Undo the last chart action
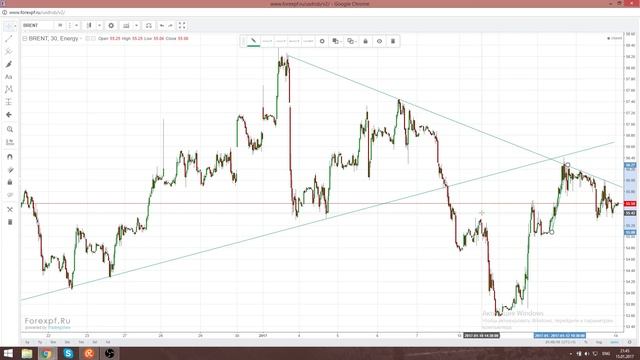 pyautogui.click(x=162, y=25)
